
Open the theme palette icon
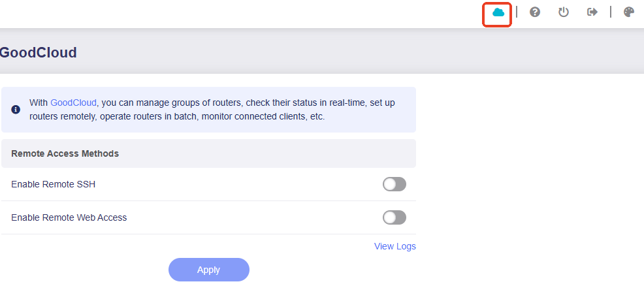pyautogui.click(x=629, y=12)
